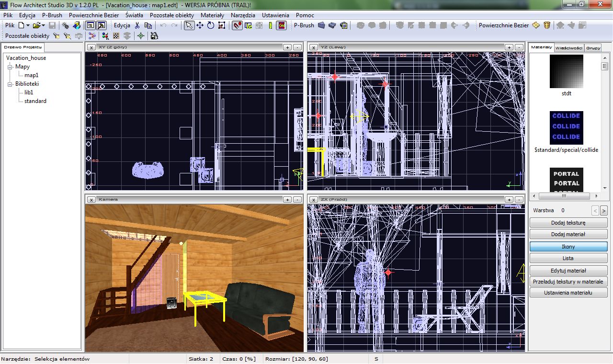613x364 pixels.
Task: Click the second blue box icon after P-Brush label
Action: [332, 25]
